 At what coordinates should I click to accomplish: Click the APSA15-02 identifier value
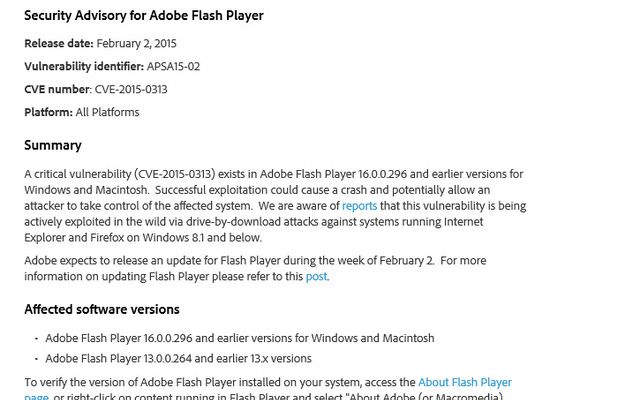tap(173, 66)
